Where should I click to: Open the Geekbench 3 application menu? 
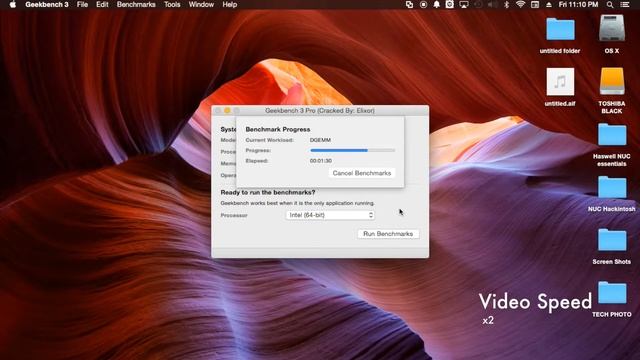pyautogui.click(x=47, y=4)
